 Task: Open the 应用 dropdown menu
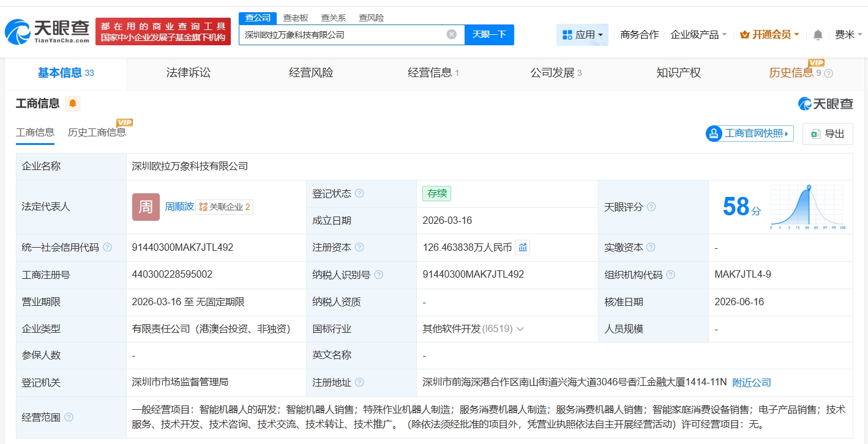[x=582, y=35]
